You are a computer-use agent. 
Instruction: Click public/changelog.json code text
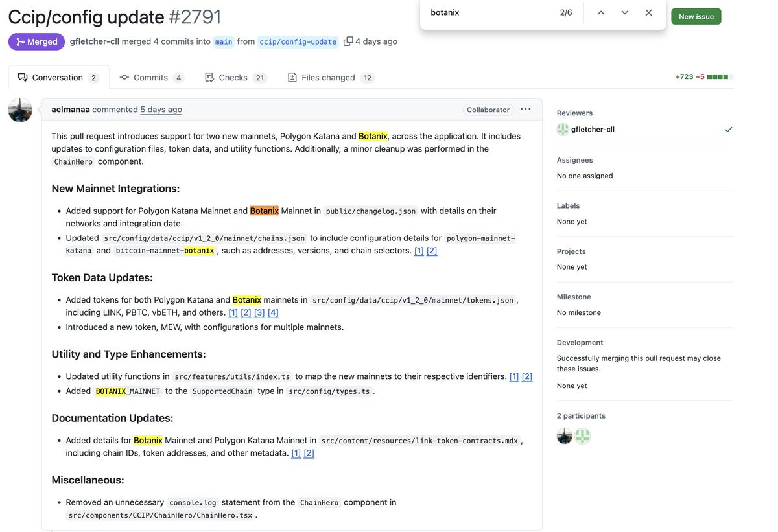(x=371, y=211)
